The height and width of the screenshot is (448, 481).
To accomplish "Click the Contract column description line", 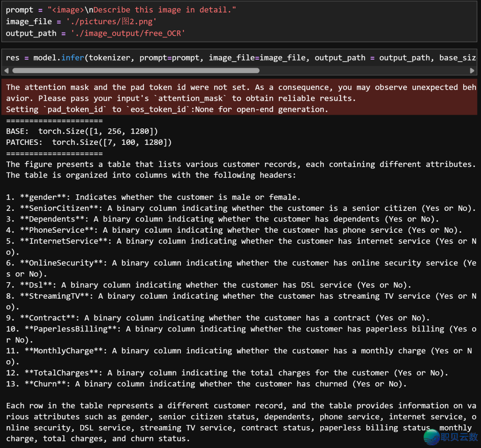I will (217, 318).
